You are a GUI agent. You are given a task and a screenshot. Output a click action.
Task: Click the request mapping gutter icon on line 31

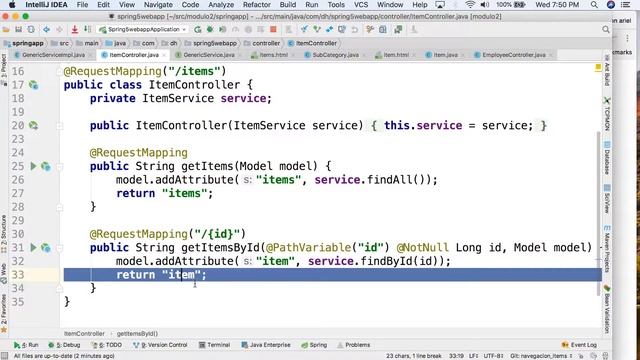(x=46, y=247)
